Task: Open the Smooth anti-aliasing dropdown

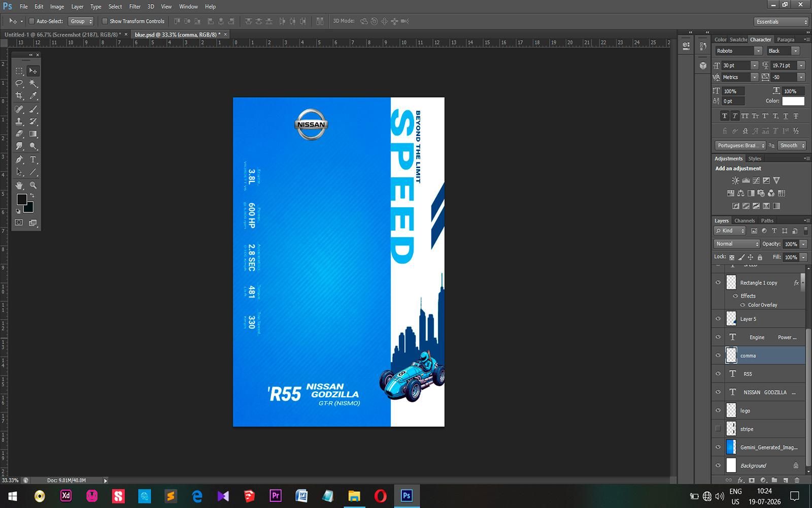Action: click(792, 145)
